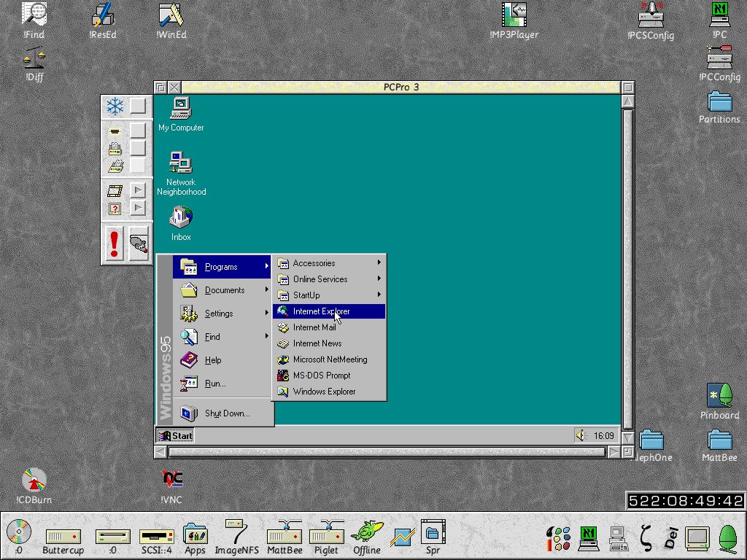Click the grey mouse button in PCPro panel
The width and height of the screenshot is (747, 560).
click(139, 244)
